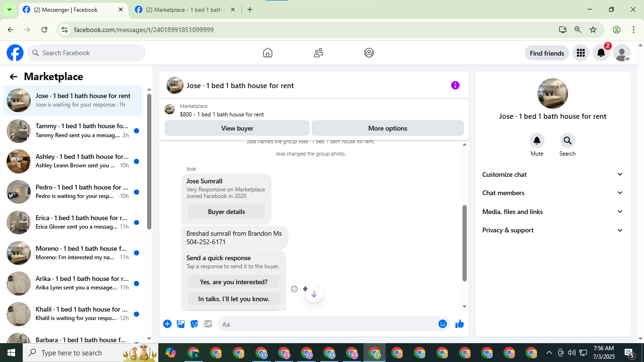Viewport: 644px width, 362px height.
Task: Go back using Marketplace arrow
Action: [x=14, y=77]
